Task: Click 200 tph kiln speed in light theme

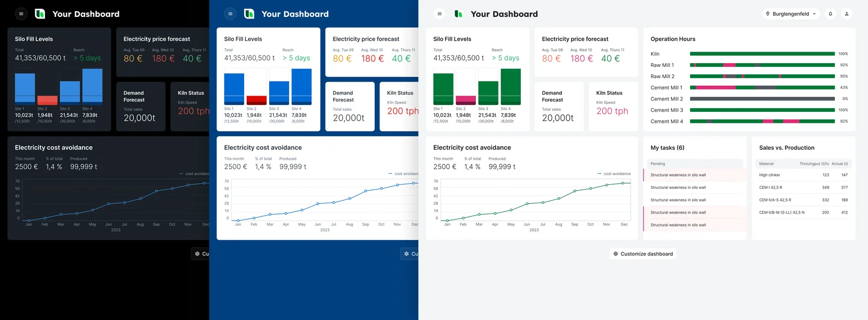Action: (x=612, y=111)
